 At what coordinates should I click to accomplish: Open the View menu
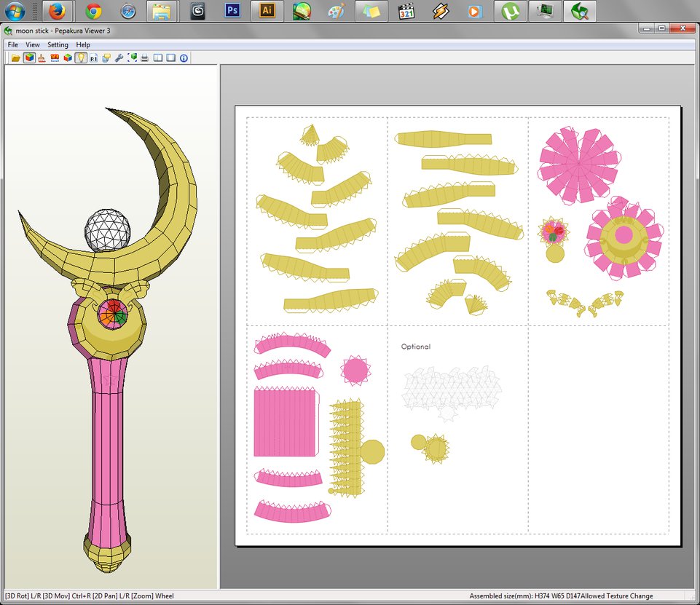[33, 44]
